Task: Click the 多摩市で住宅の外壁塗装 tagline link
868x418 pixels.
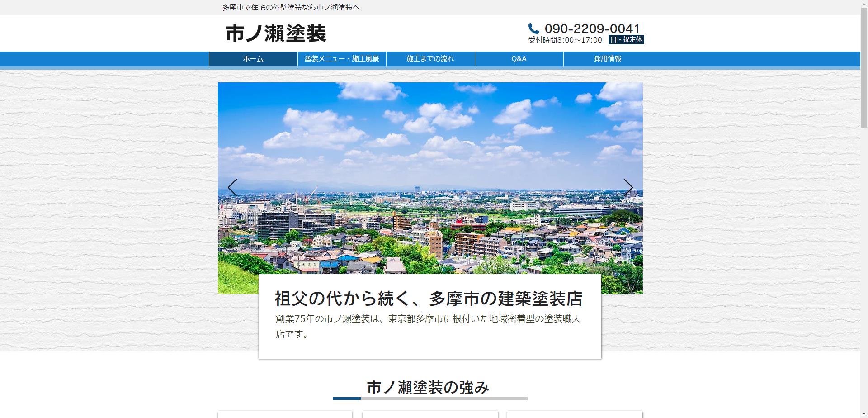Action: pos(290,7)
